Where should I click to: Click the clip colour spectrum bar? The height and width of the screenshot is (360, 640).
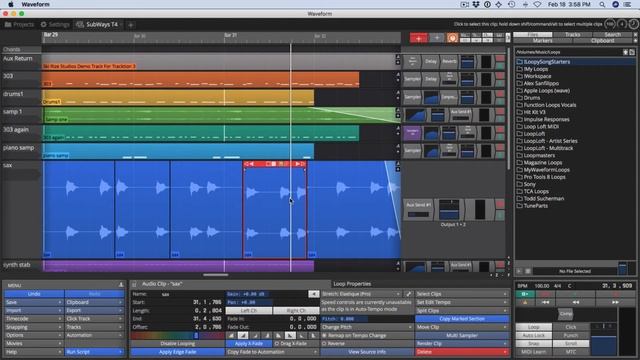(x=178, y=336)
